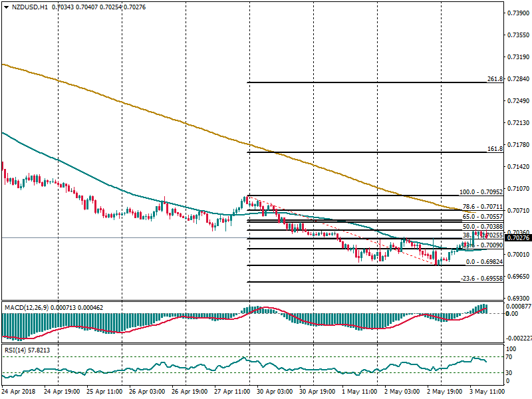Select the 161.8 Fibonacci level label
The height and width of the screenshot is (399, 532).
(x=494, y=149)
